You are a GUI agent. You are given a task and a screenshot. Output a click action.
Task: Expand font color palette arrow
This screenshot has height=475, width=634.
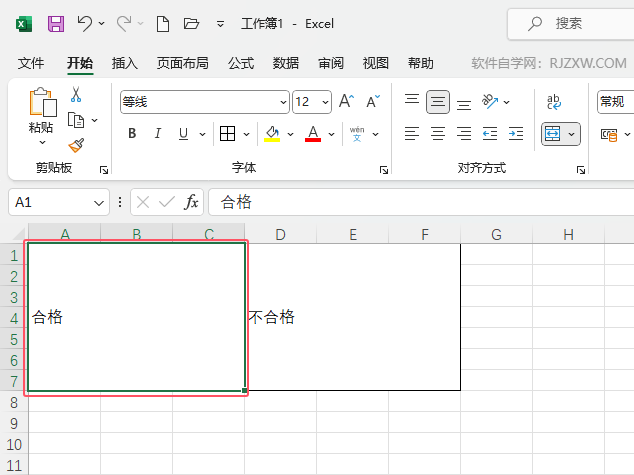(331, 134)
